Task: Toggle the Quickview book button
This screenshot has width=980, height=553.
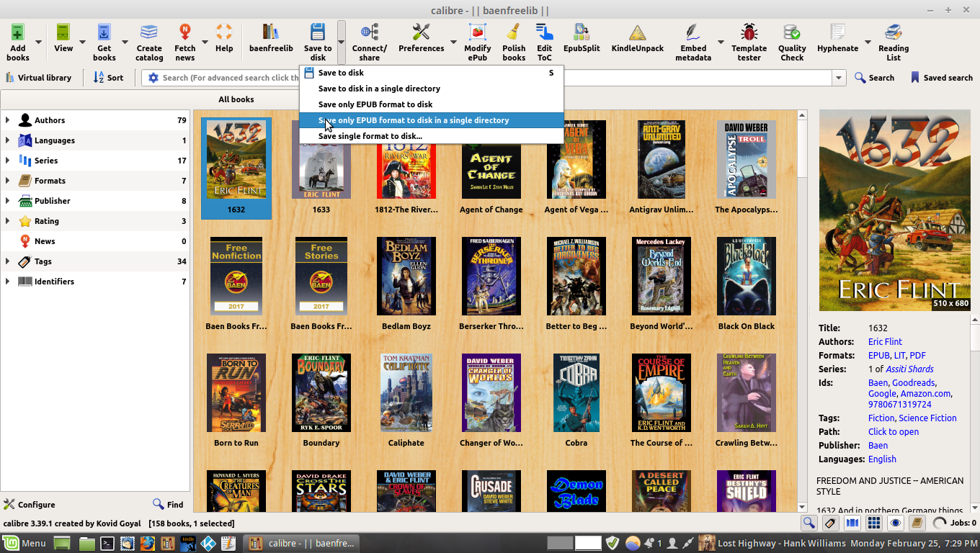Action: (917, 523)
